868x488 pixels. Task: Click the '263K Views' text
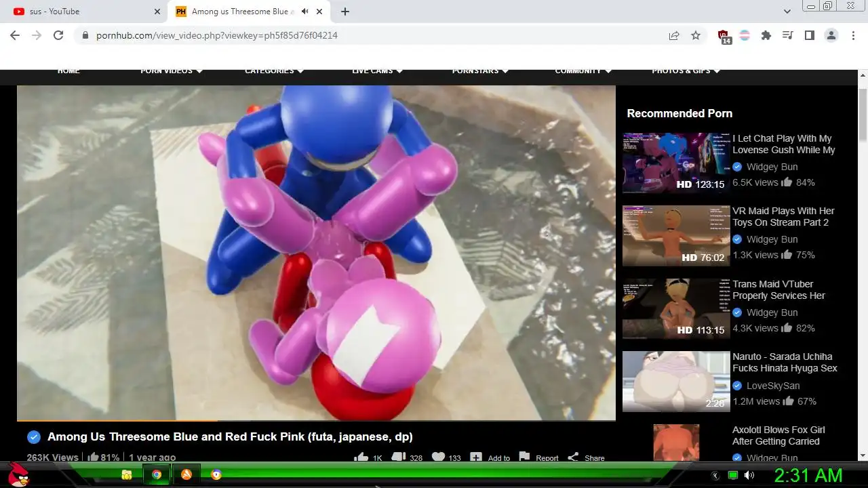(52, 457)
